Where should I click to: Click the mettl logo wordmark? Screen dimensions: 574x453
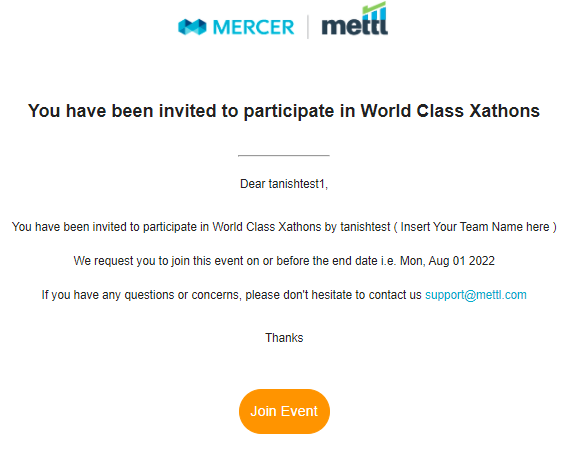[x=354, y=26]
